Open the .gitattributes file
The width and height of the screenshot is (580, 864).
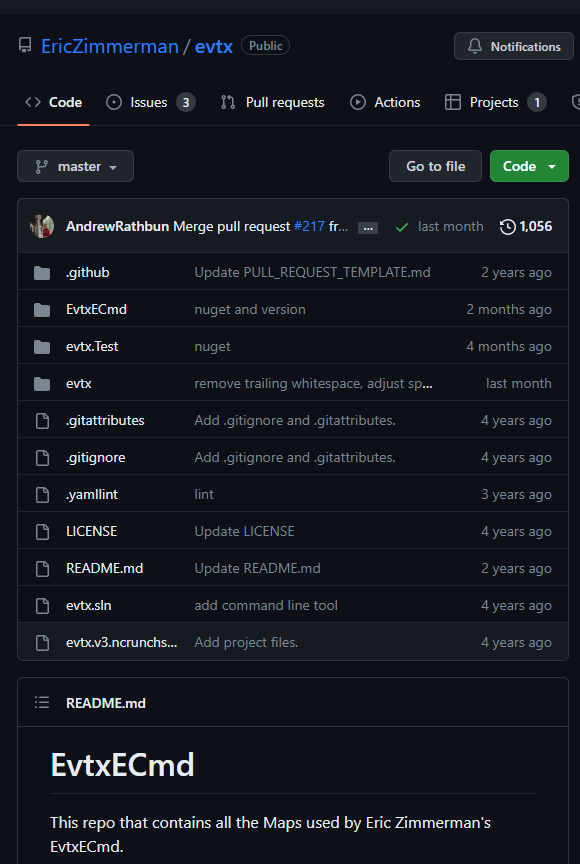click(x=105, y=420)
